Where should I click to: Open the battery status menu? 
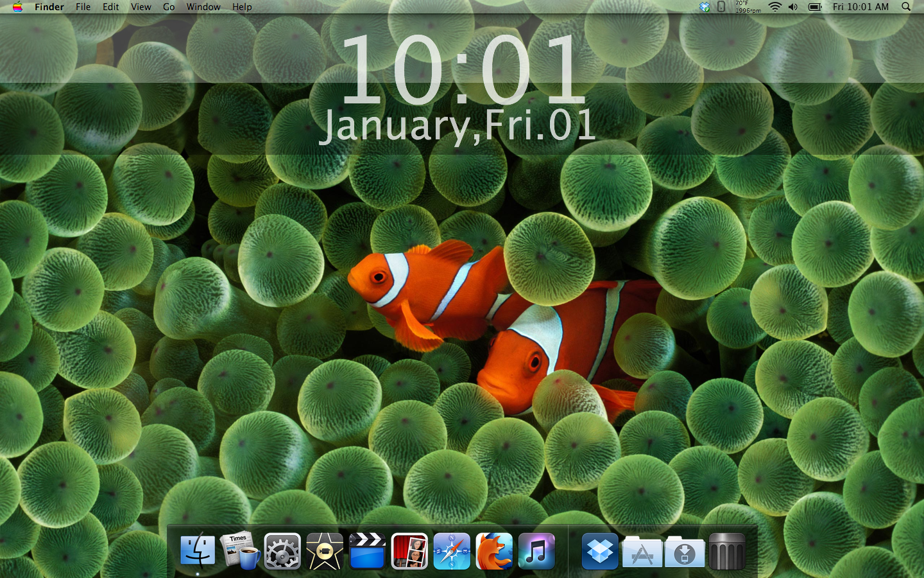[x=815, y=7]
